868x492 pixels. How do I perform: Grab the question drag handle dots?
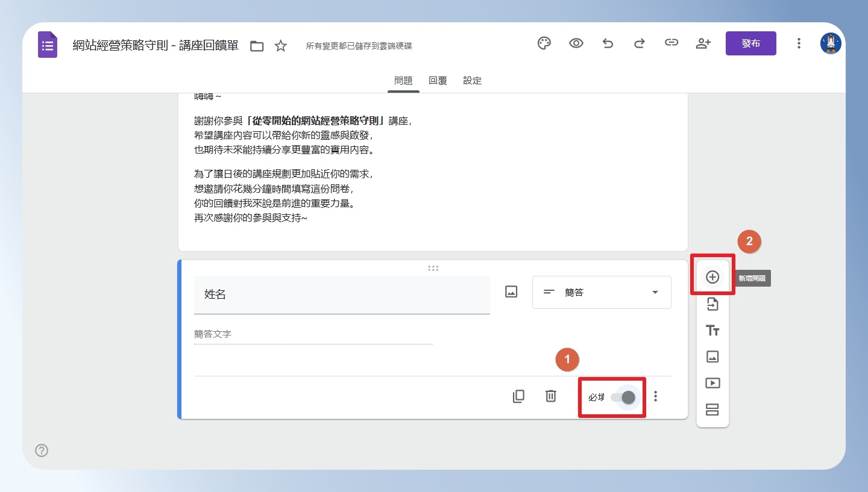coord(433,269)
